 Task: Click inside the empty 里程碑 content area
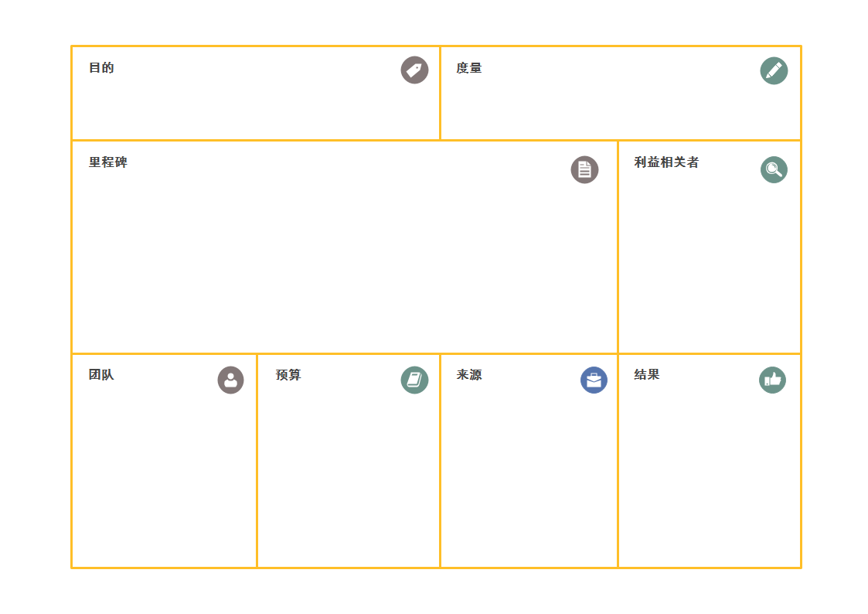(344, 261)
